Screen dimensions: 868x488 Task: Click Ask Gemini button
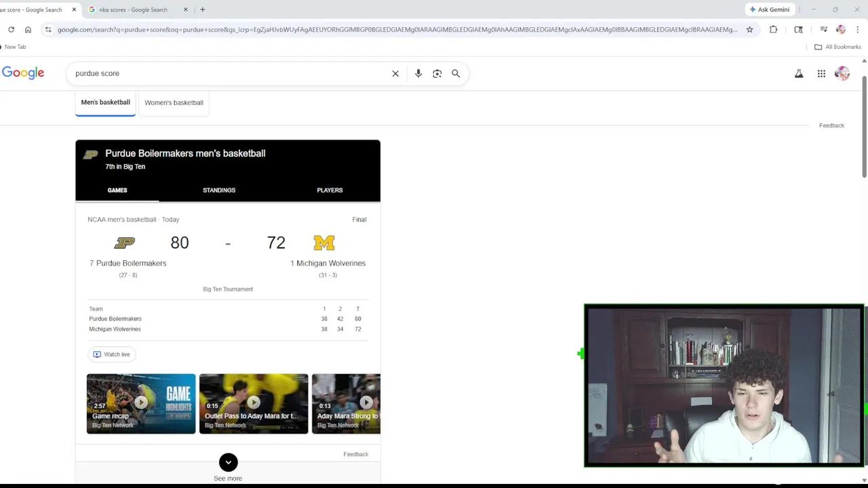[x=769, y=9]
